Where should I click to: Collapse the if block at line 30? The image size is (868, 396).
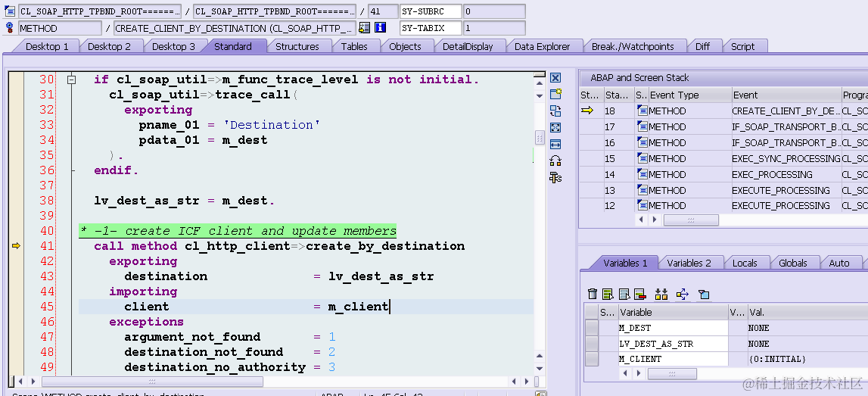[x=71, y=80]
